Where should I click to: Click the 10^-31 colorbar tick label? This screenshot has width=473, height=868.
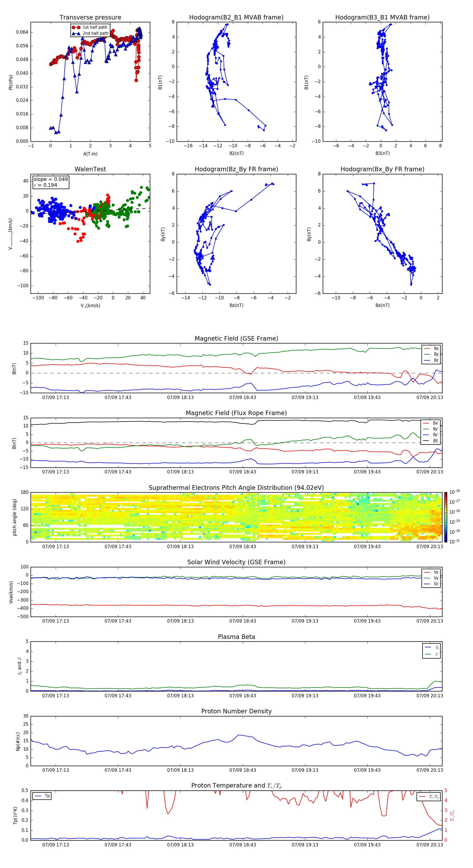click(x=455, y=542)
